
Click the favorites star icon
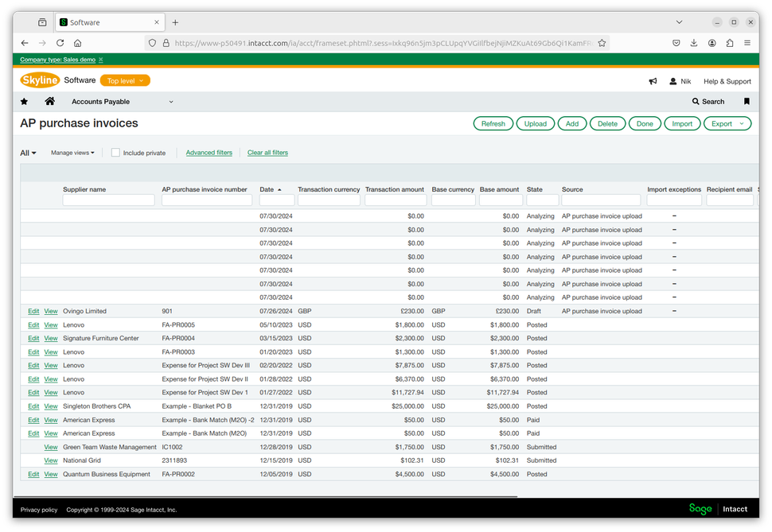(24, 101)
